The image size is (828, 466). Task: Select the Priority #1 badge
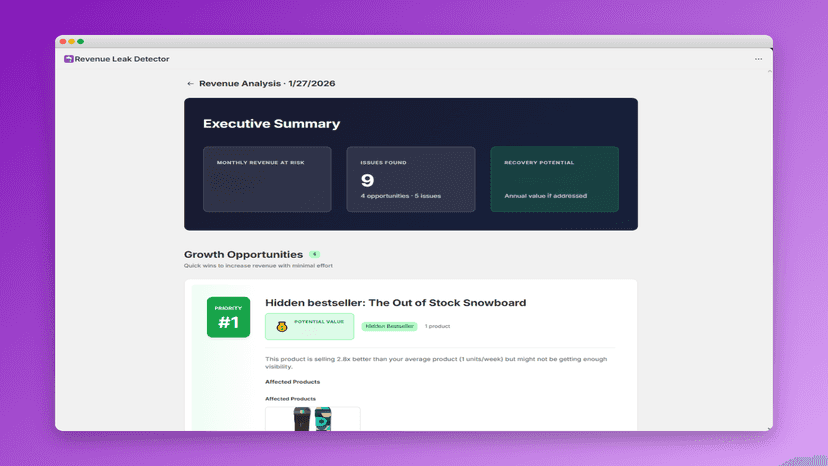228,317
